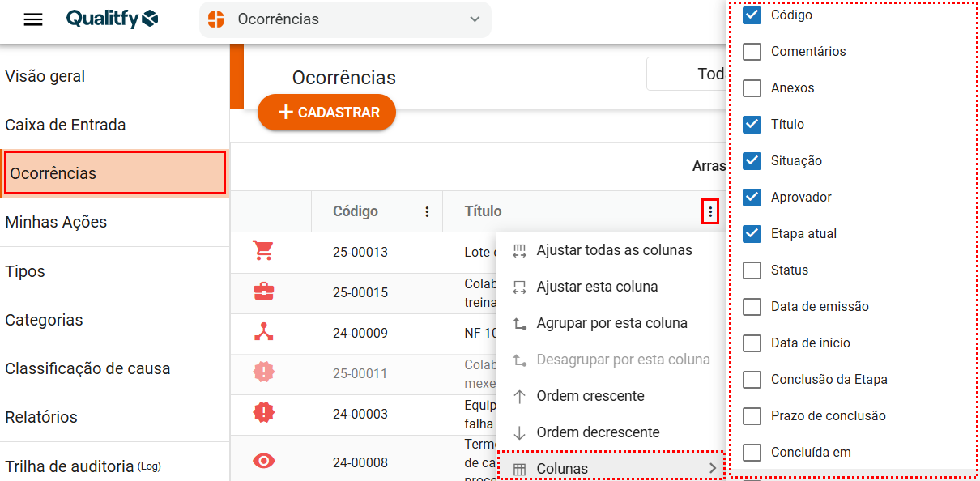Expand the Colunas submenu
The width and height of the screenshot is (980, 481).
coord(610,468)
